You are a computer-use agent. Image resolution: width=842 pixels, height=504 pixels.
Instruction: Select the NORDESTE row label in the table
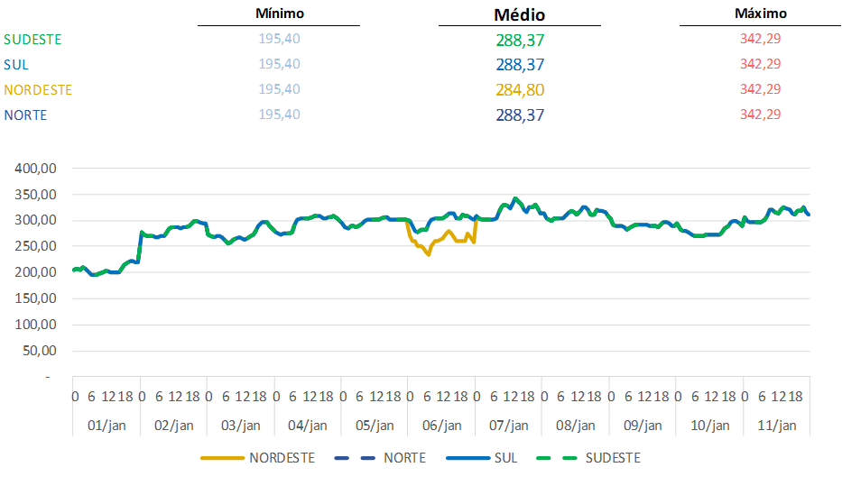pyautogui.click(x=38, y=90)
